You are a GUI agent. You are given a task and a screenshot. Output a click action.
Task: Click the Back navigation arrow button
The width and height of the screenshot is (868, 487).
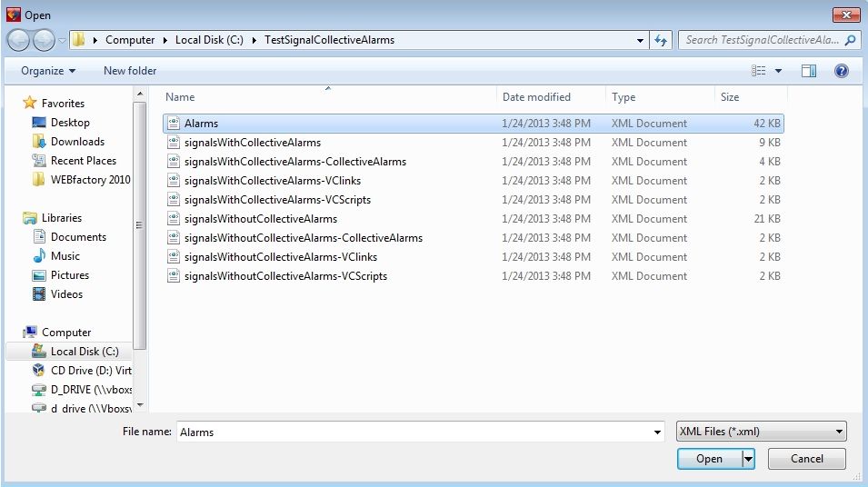point(19,41)
